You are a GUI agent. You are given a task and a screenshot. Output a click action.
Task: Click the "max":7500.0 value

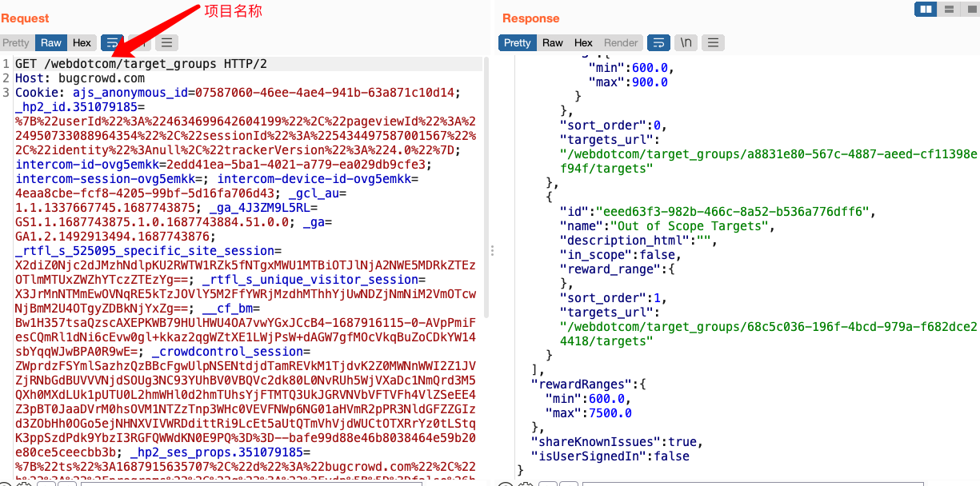[588, 412]
